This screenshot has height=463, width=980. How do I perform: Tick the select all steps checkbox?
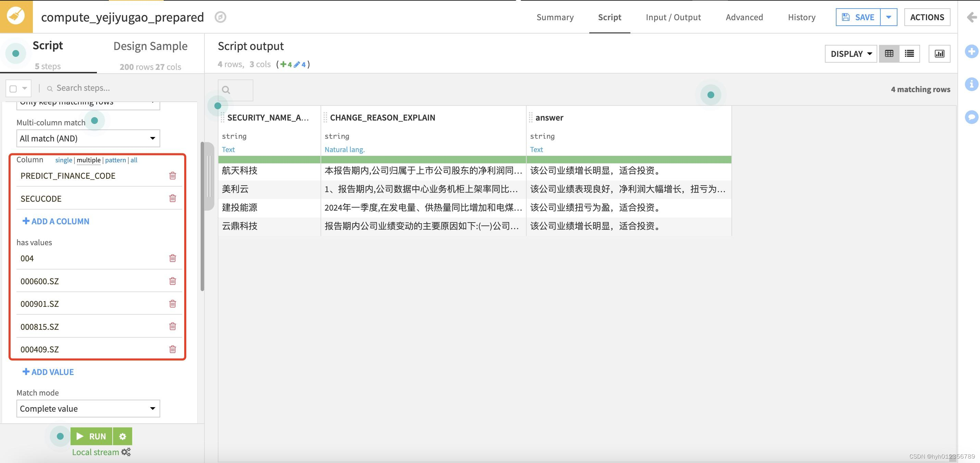pyautogui.click(x=13, y=89)
